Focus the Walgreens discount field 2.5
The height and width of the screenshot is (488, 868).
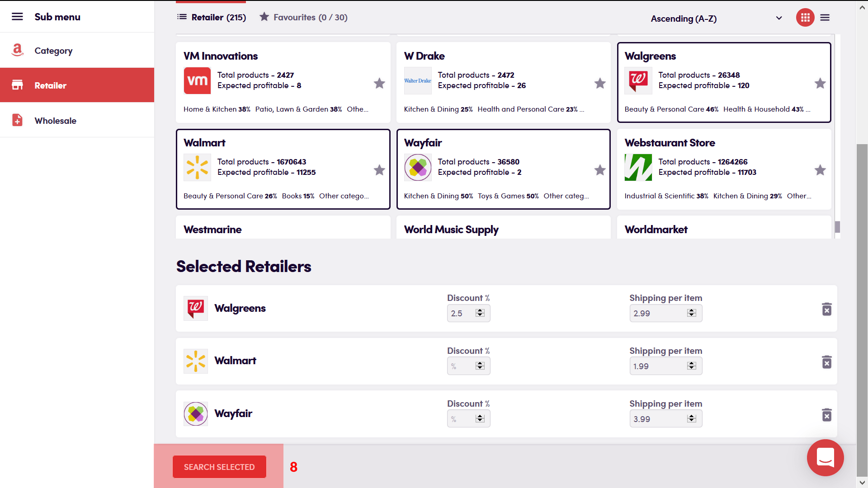pos(468,313)
